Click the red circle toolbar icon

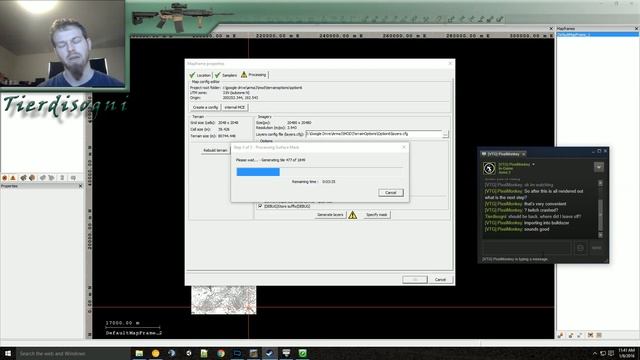(5, 178)
